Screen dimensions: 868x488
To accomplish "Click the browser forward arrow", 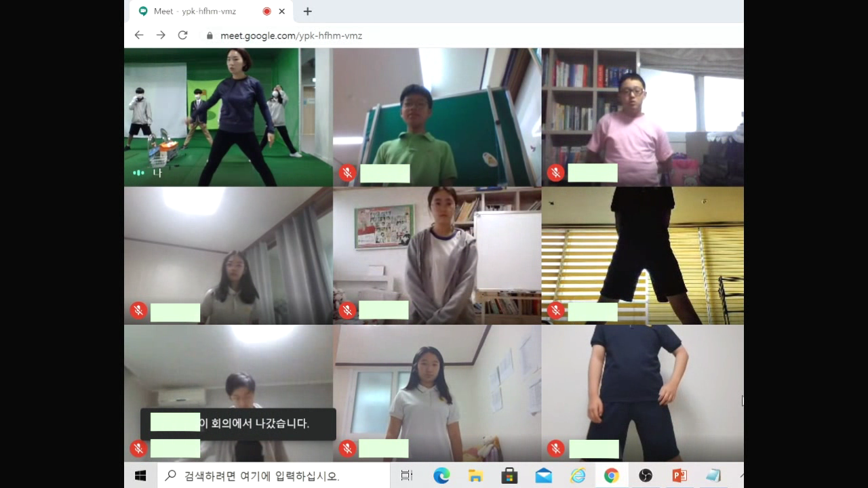I will [161, 35].
